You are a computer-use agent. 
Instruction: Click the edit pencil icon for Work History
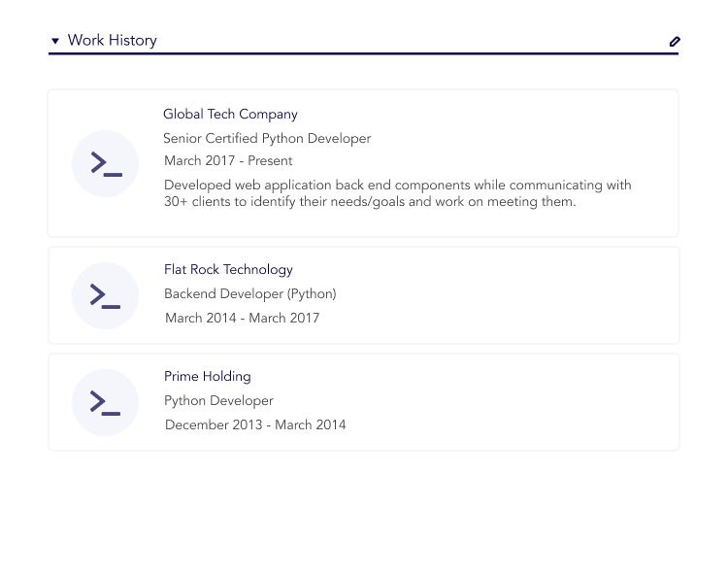675,42
